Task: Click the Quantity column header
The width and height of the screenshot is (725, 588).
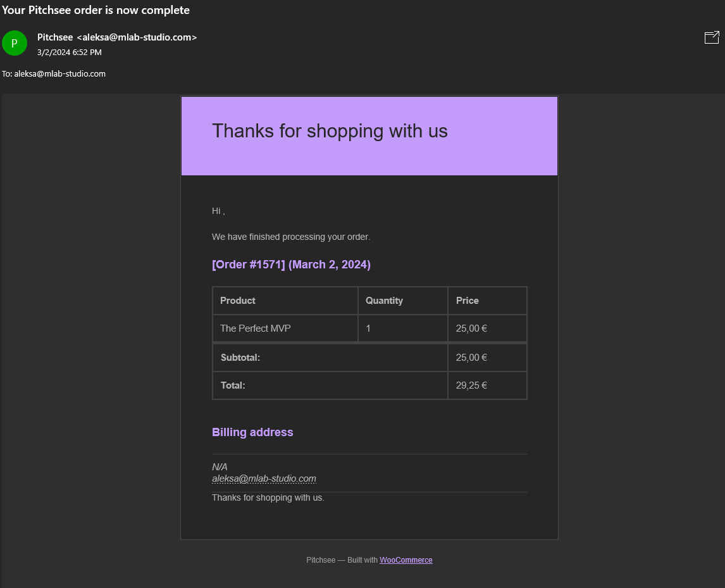Action: coord(403,301)
